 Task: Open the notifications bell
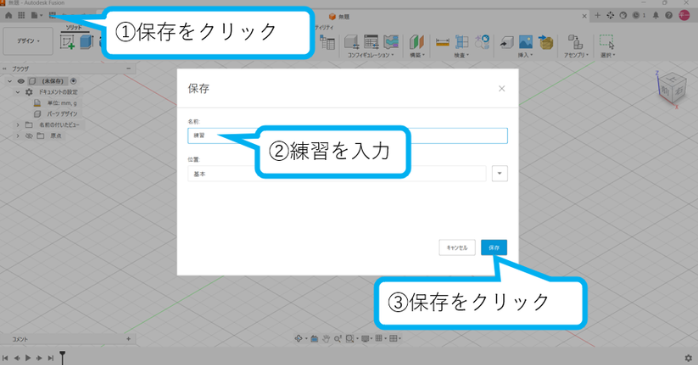(656, 16)
